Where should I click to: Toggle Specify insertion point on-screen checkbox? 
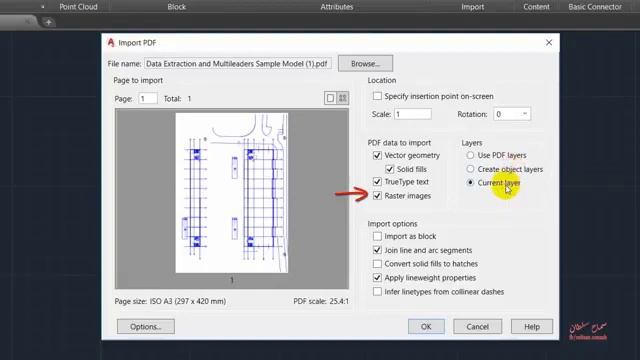click(x=378, y=96)
